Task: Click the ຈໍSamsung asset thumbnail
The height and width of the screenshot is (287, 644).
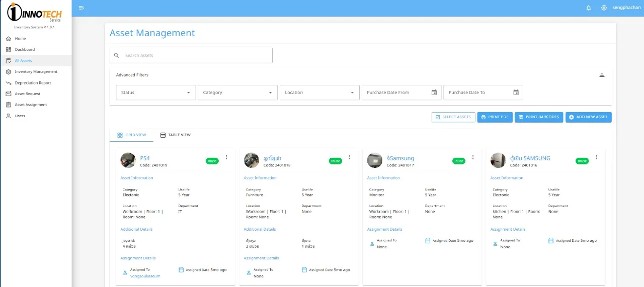Action: [x=375, y=160]
